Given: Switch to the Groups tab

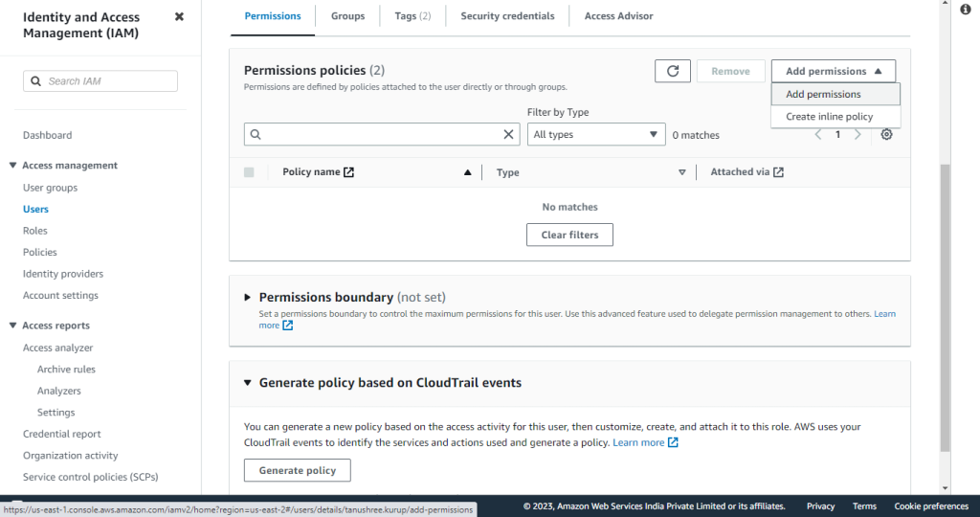Looking at the screenshot, I should tap(347, 16).
